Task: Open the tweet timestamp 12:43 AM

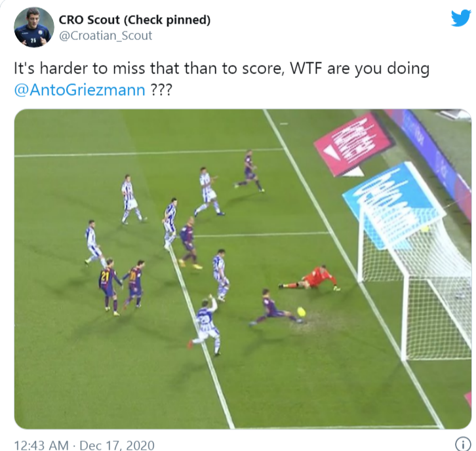Action: pyautogui.click(x=41, y=445)
